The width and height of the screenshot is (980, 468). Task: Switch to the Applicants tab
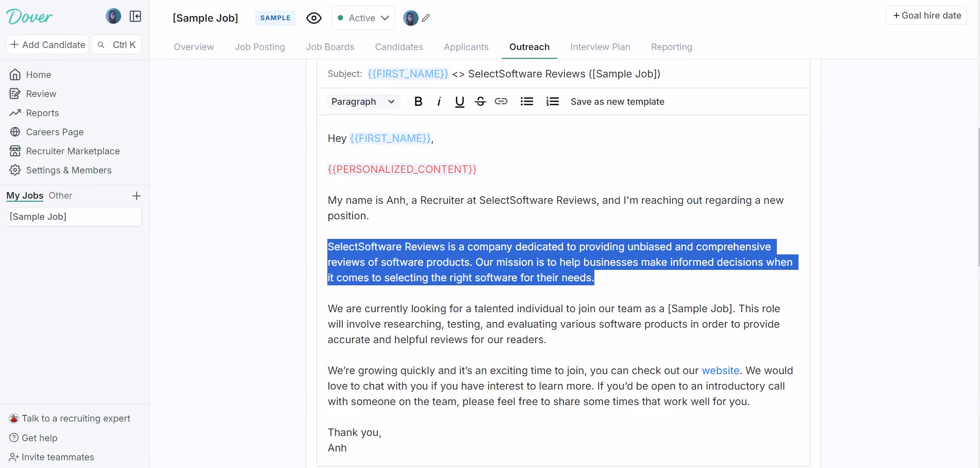click(x=466, y=47)
